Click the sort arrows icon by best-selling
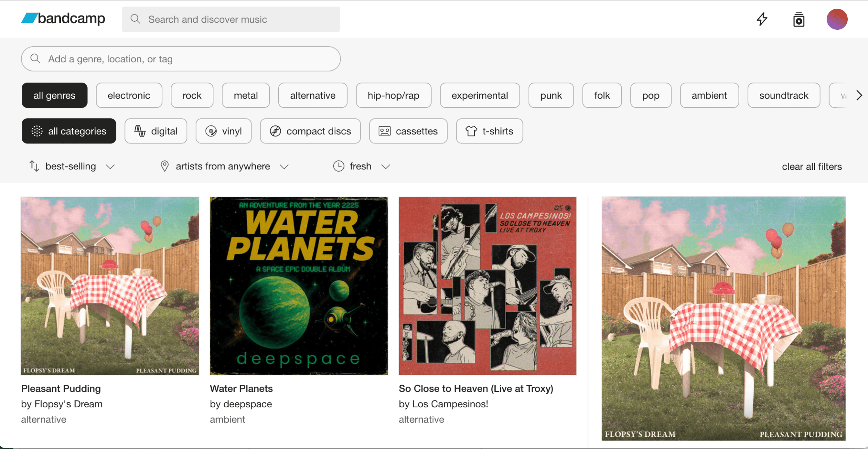Screen dimensions: 868x449 pos(34,166)
